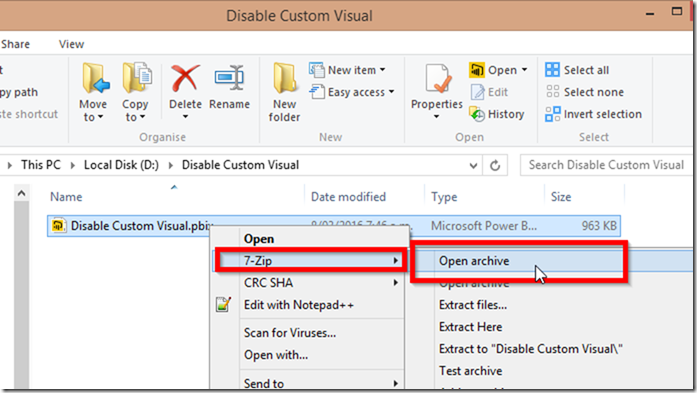Create a folder with New folder icon
Image resolution: width=697 pixels, height=393 pixels.
point(284,78)
